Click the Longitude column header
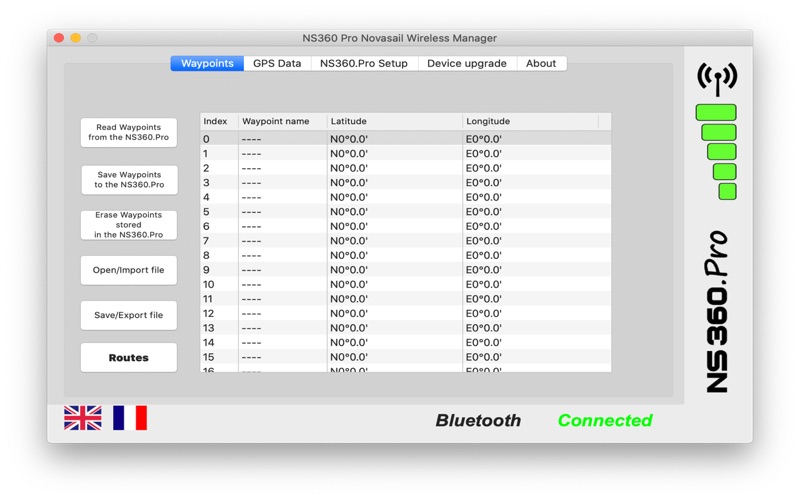The height and width of the screenshot is (500, 800). tap(531, 121)
